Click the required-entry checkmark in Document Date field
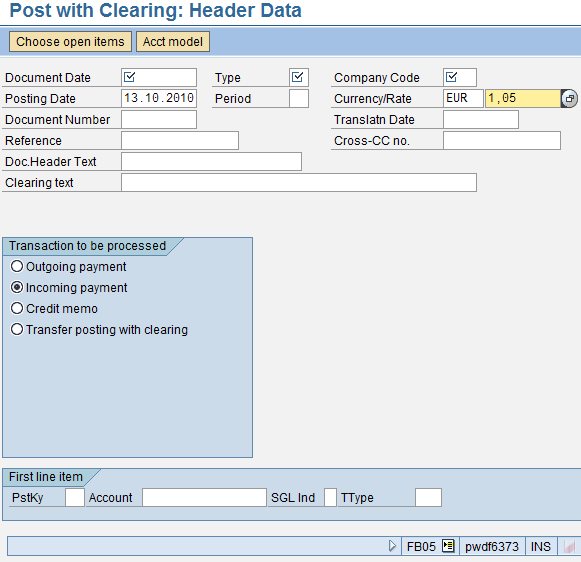Viewport: 581px width, 562px height. coord(129,77)
